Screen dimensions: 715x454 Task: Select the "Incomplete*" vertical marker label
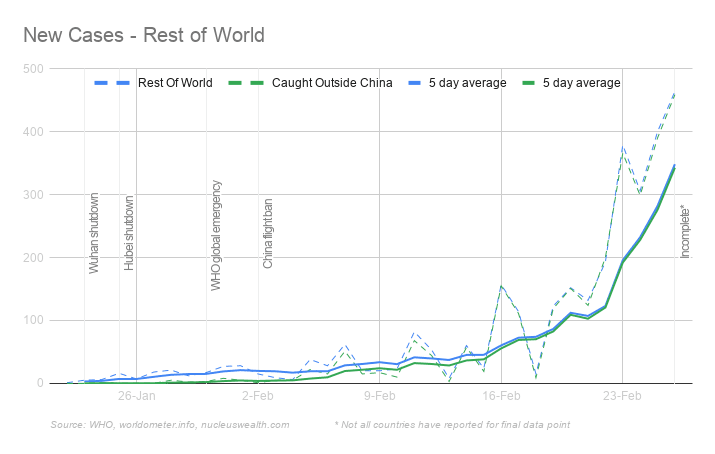685,231
